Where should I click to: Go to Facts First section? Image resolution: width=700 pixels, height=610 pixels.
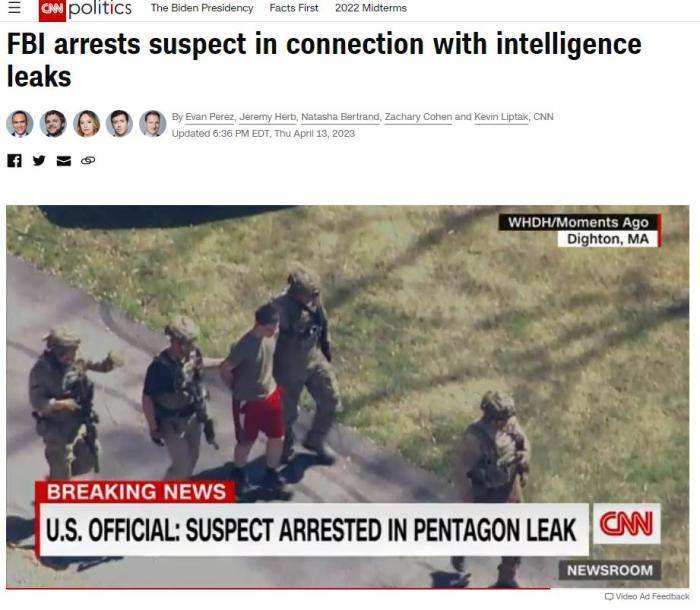pos(294,8)
